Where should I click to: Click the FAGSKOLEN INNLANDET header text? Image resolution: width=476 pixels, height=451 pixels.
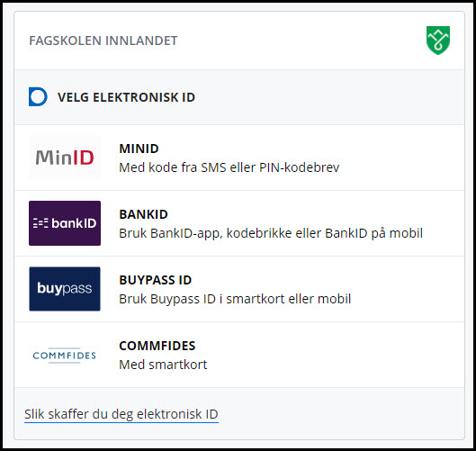[x=103, y=41]
